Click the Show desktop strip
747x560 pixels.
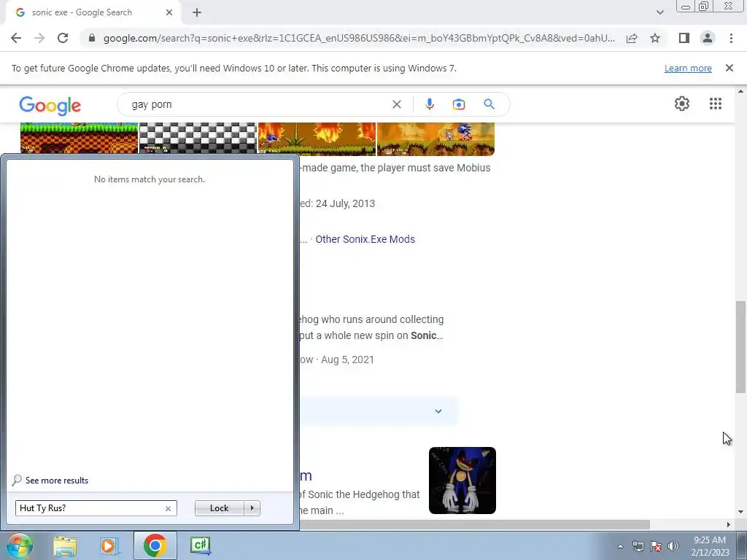point(742,545)
